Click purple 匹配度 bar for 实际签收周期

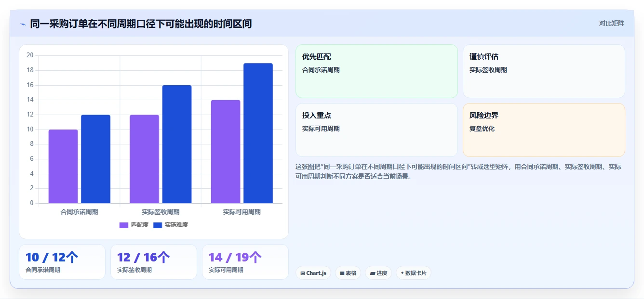tap(144, 159)
